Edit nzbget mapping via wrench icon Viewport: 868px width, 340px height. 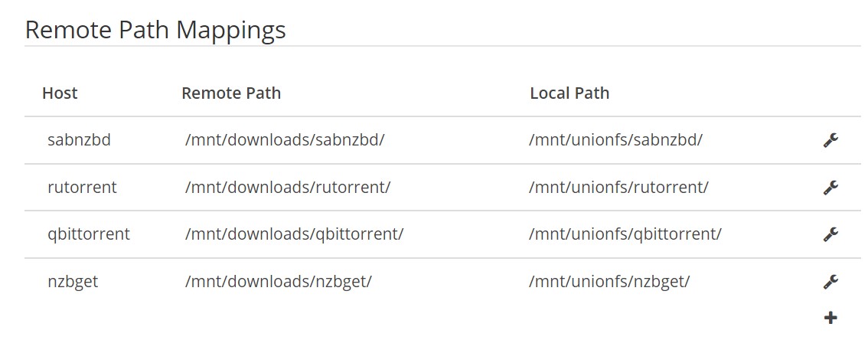[830, 282]
